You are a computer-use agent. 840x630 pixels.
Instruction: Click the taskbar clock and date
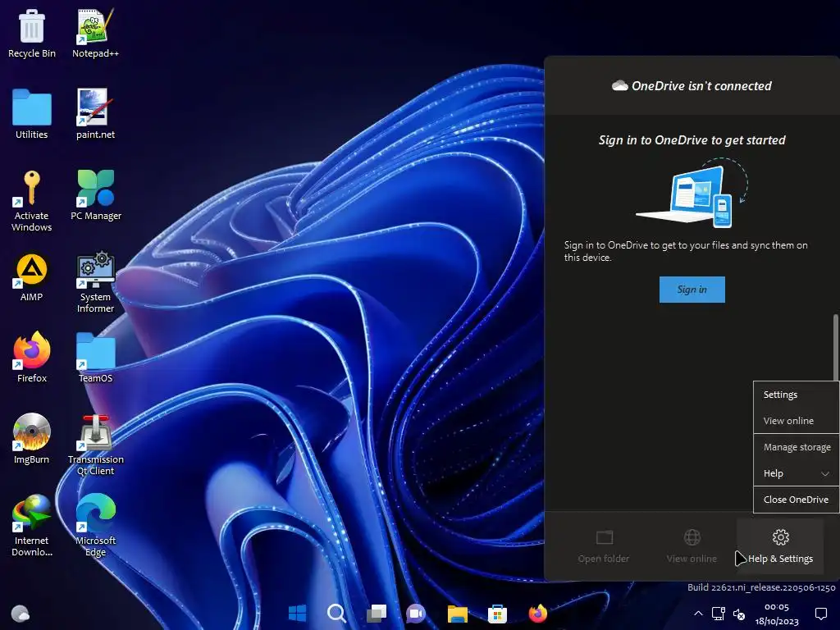777,614
